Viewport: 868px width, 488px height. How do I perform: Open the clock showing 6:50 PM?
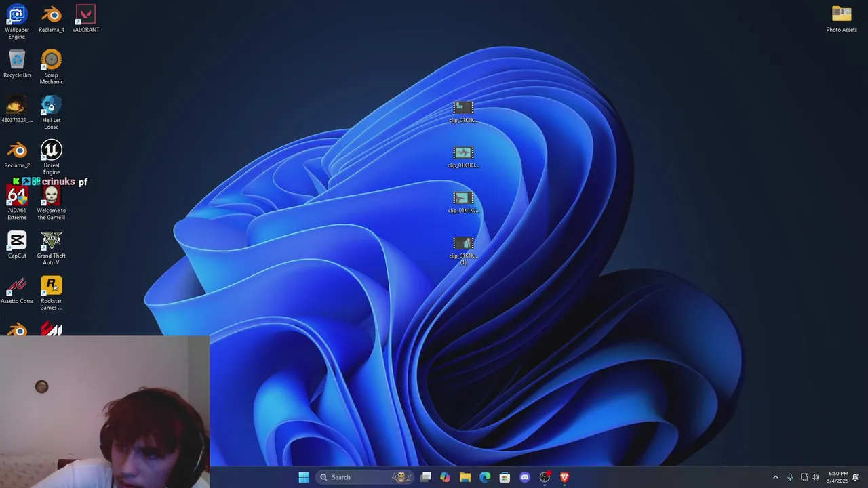click(x=837, y=477)
